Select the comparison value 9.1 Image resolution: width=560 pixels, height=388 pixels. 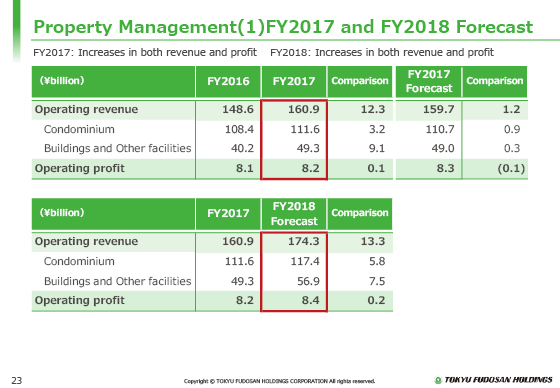377,148
